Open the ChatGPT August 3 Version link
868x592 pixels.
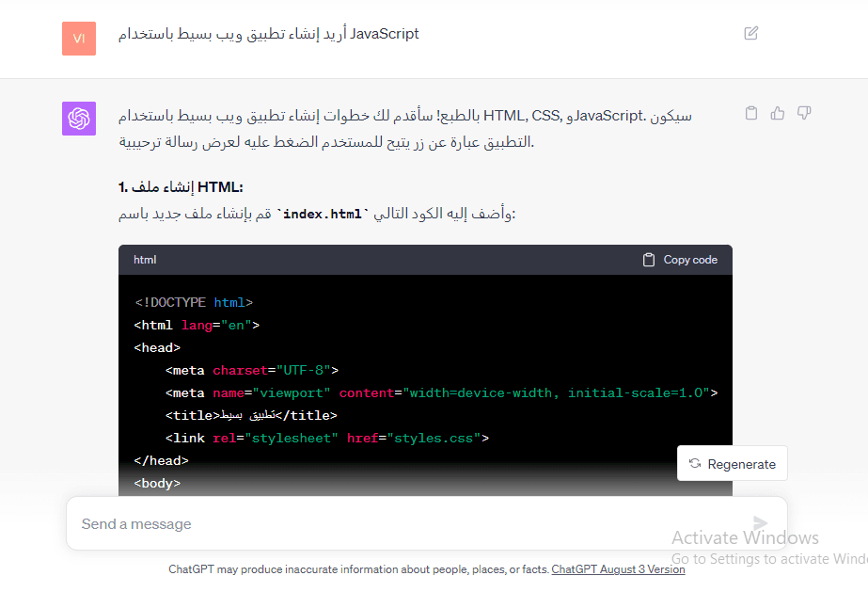[x=619, y=569]
